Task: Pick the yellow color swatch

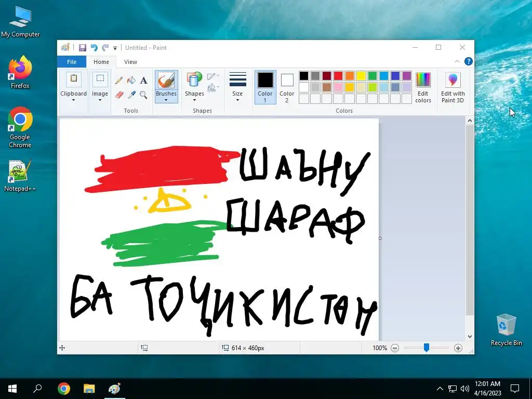Action: 361,76
